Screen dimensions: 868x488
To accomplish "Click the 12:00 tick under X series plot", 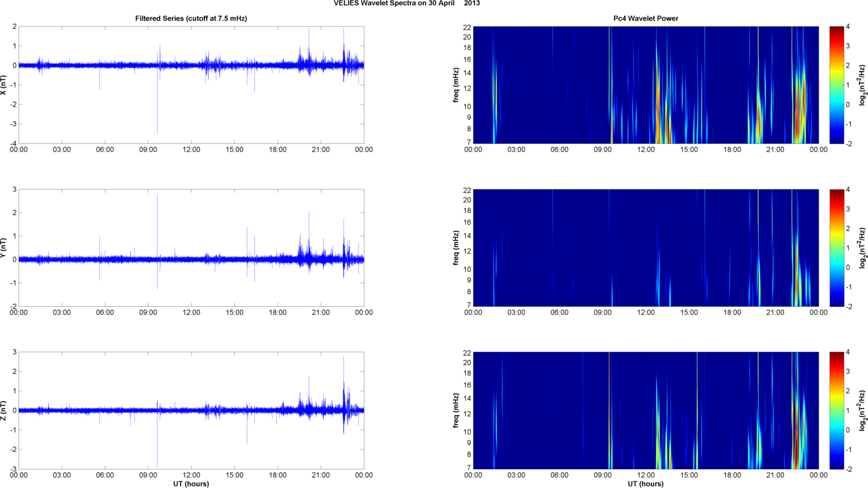I will click(191, 150).
